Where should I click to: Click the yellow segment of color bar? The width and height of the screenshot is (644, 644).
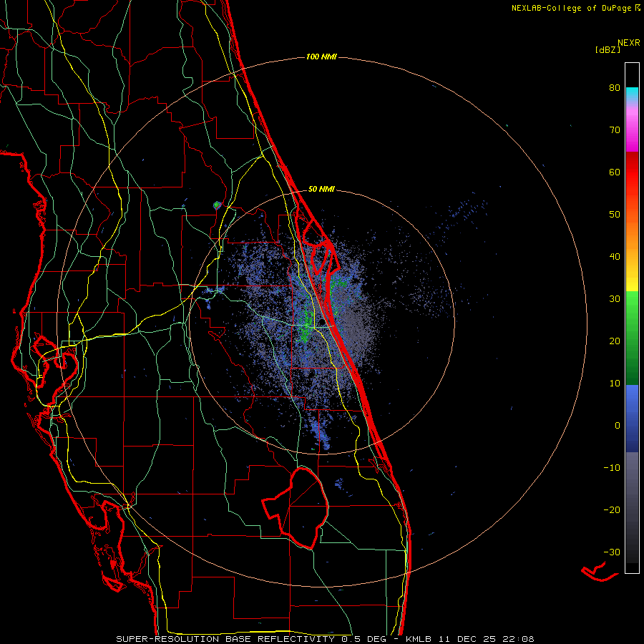point(632,279)
